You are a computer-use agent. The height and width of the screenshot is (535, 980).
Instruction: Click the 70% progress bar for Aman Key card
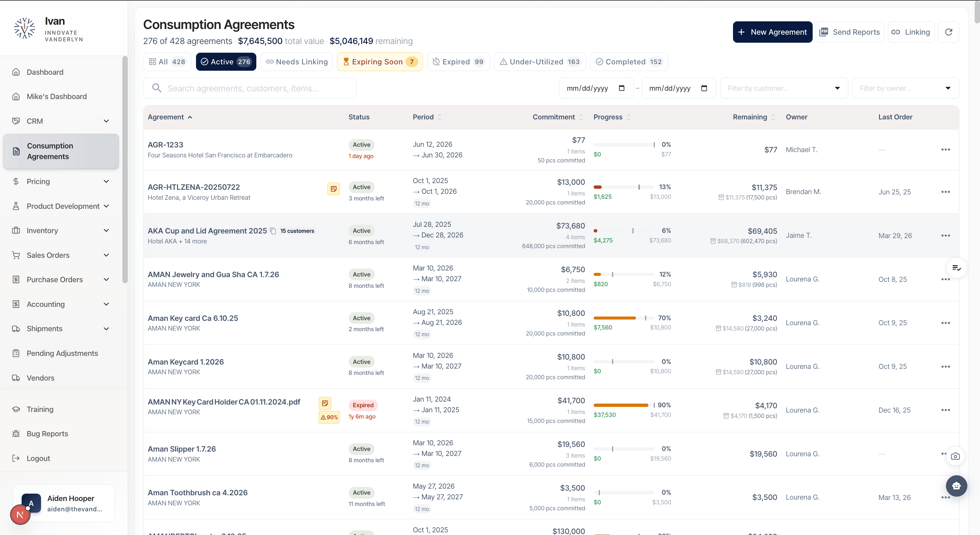pos(624,318)
